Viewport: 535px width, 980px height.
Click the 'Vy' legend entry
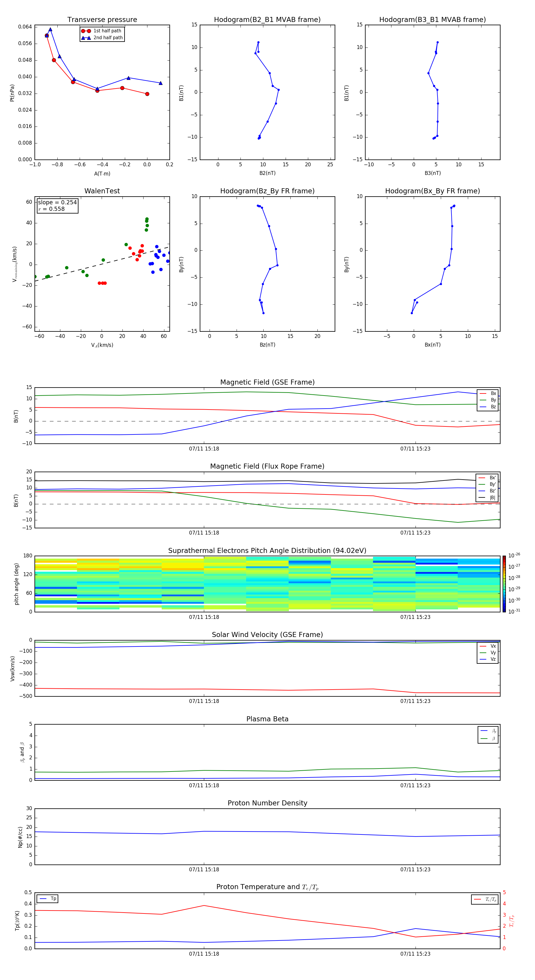click(x=488, y=652)
